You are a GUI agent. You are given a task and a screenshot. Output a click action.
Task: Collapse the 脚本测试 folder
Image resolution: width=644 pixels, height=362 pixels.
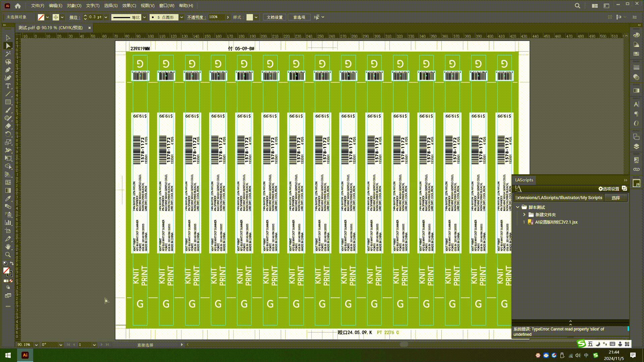point(518,207)
